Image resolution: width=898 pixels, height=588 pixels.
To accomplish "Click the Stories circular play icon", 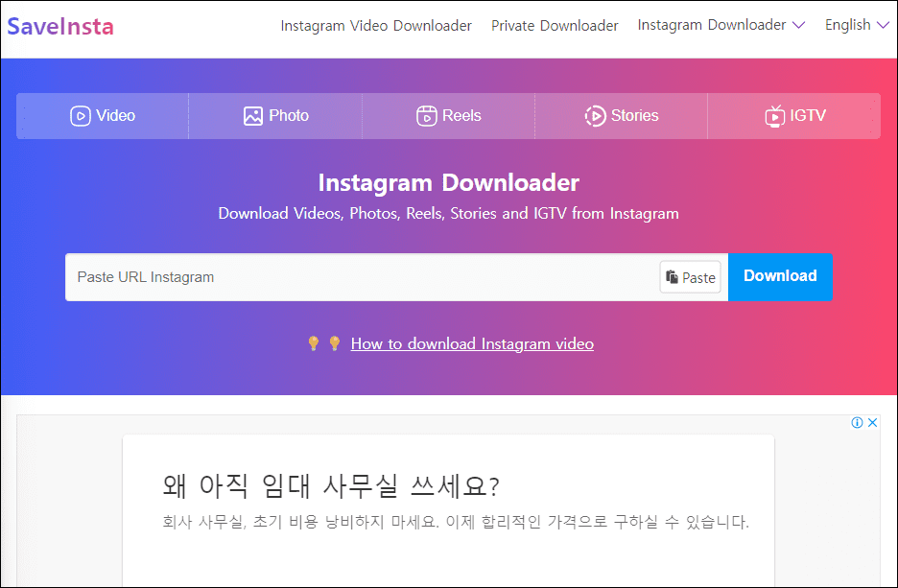I will click(595, 116).
